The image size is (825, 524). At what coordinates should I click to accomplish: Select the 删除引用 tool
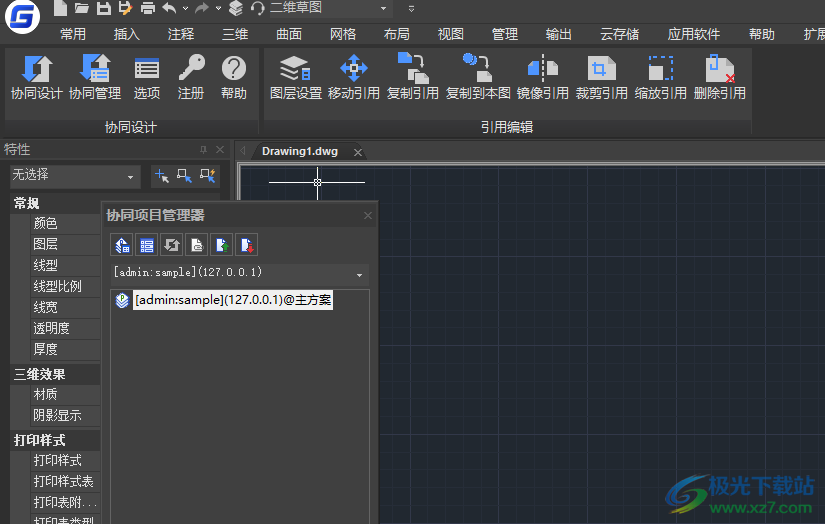pos(719,78)
